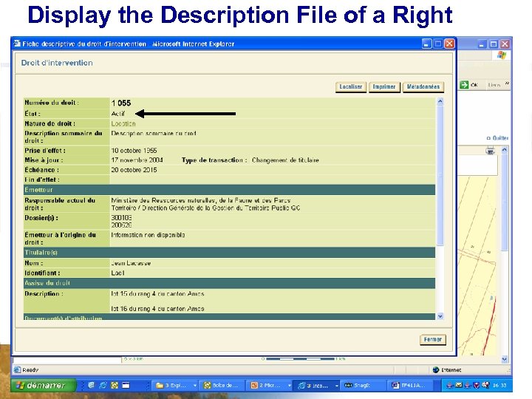Click the Émetteur section header
532x399 pixels.
(x=229, y=190)
